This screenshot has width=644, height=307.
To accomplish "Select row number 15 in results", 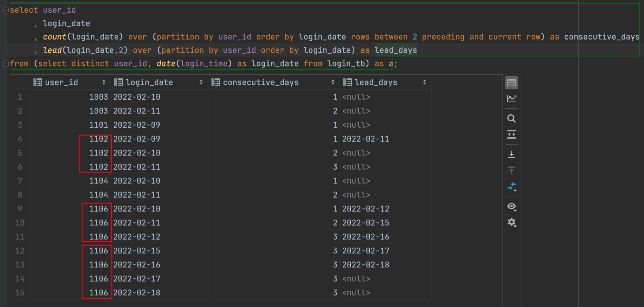I will point(20,292).
